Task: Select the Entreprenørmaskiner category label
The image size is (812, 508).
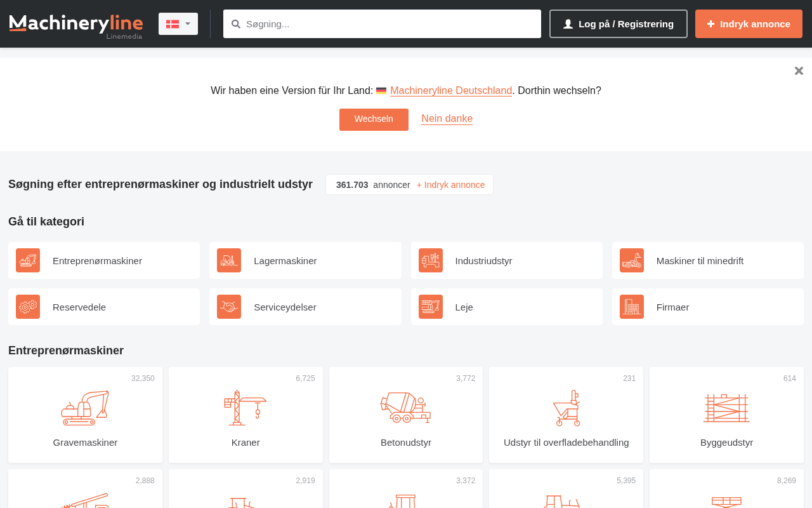Action: (x=97, y=261)
